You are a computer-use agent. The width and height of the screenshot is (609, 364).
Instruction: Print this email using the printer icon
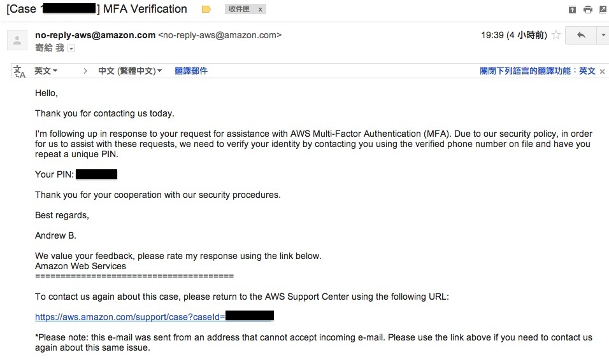pos(588,10)
